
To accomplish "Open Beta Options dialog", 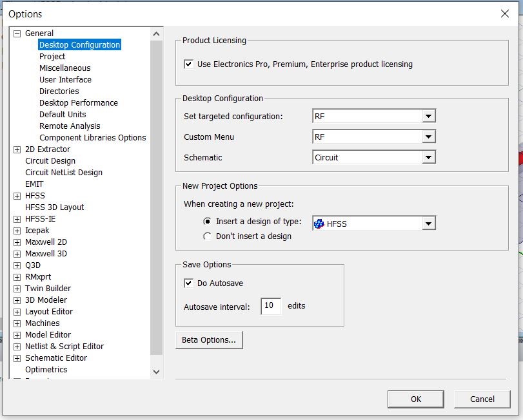I will coord(209,340).
